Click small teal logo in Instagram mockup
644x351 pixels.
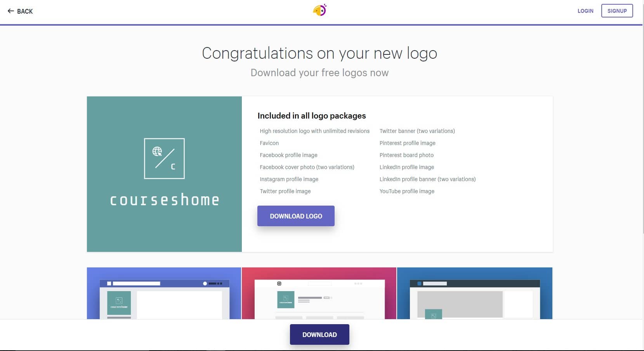coord(286,299)
